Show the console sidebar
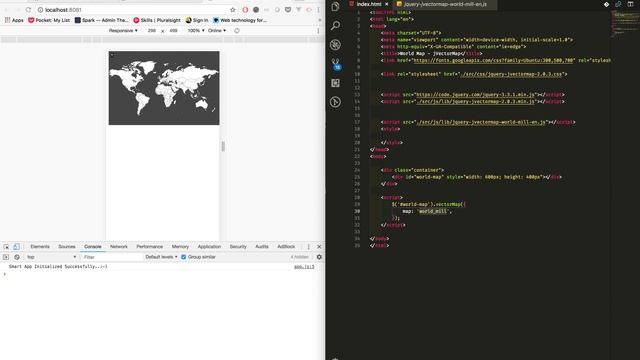 click(x=6, y=257)
